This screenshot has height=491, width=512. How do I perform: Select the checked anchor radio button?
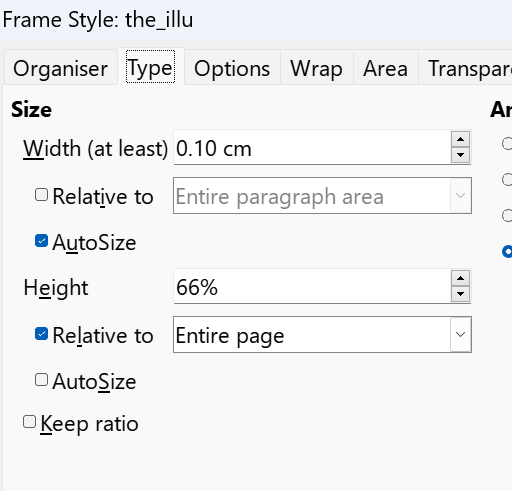pyautogui.click(x=507, y=251)
